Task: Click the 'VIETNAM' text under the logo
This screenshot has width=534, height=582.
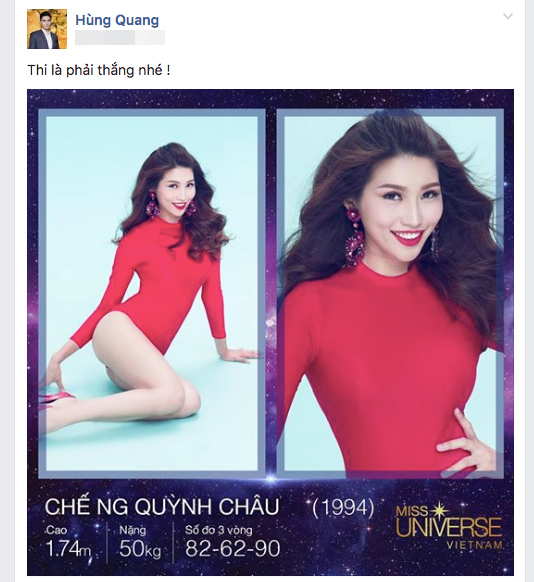Action: (x=475, y=545)
